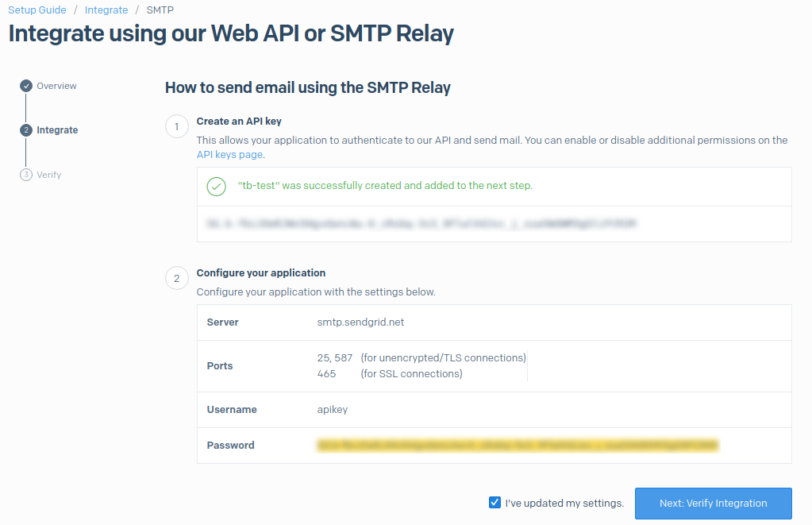The height and width of the screenshot is (525, 812).
Task: Click the I've updated my settings label
Action: coord(564,503)
